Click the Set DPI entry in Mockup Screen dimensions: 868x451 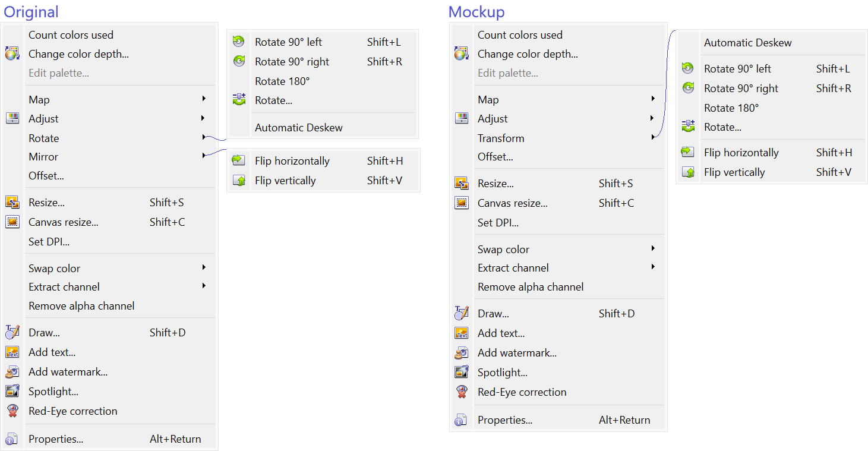[498, 222]
